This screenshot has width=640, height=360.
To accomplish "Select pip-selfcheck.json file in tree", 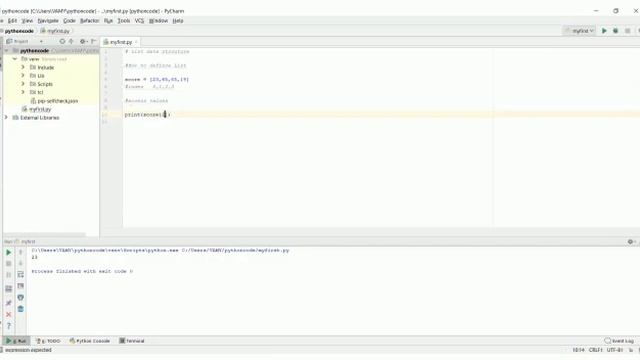I will pyautogui.click(x=58, y=101).
